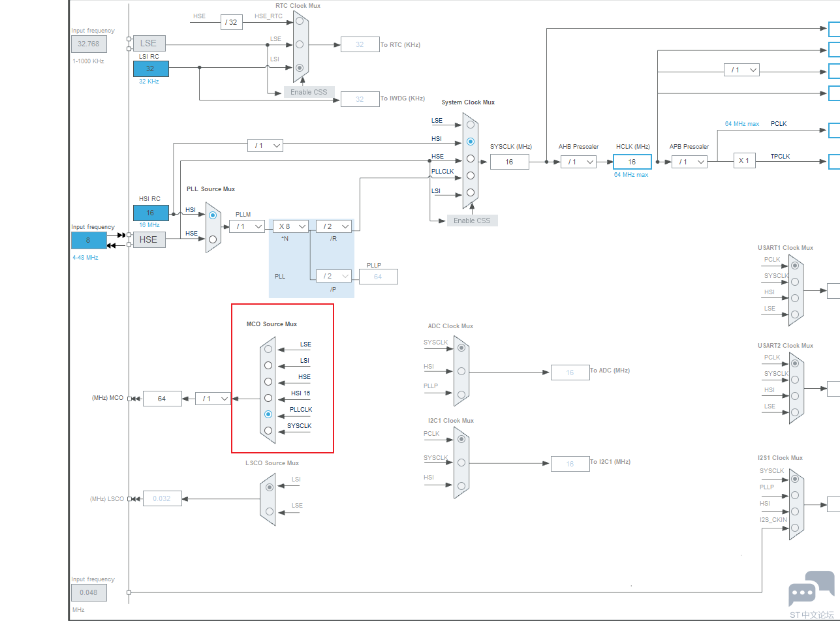This screenshot has height=625, width=840.
Task: Select LSE in LSCO Source Mux
Action: coord(270,511)
